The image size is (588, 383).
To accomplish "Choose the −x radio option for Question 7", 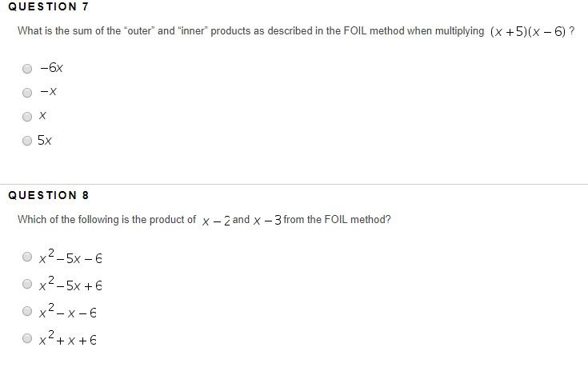I will tap(27, 93).
